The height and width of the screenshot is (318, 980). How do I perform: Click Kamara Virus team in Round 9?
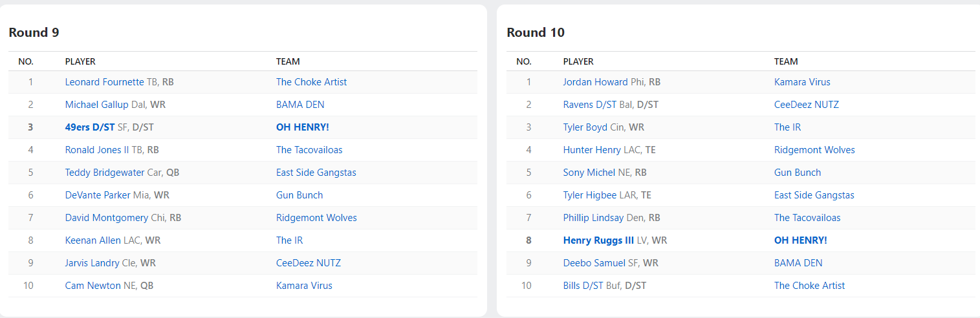304,286
